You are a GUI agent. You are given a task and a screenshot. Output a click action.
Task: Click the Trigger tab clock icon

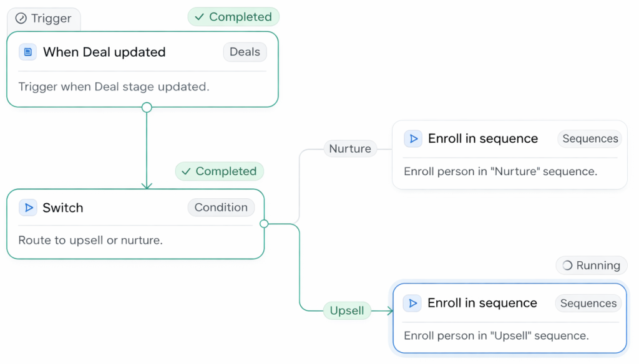21,19
